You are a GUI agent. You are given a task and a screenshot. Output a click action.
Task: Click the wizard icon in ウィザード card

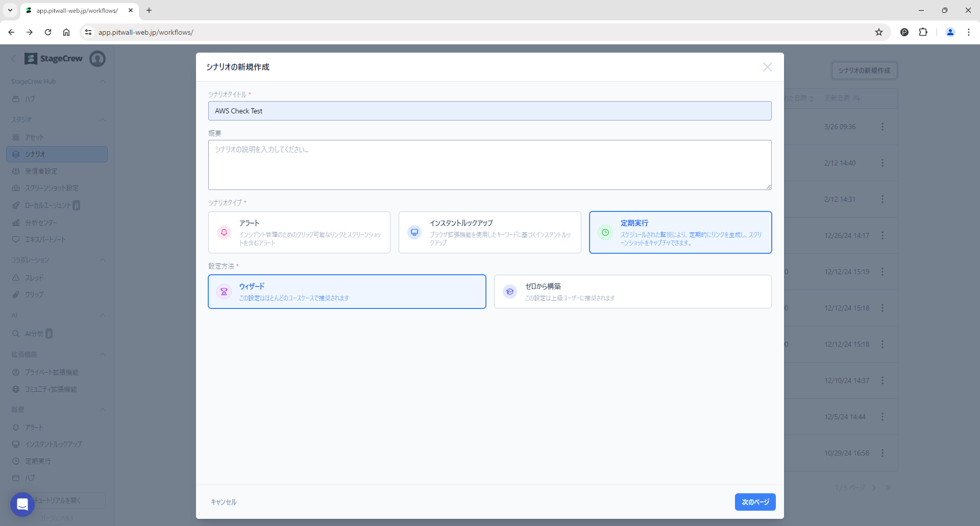tap(224, 292)
